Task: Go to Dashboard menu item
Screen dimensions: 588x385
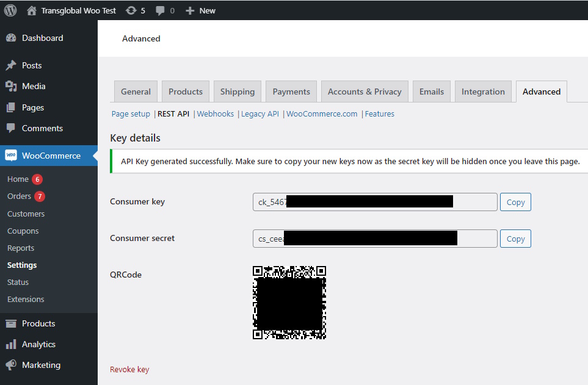Action: coord(42,38)
